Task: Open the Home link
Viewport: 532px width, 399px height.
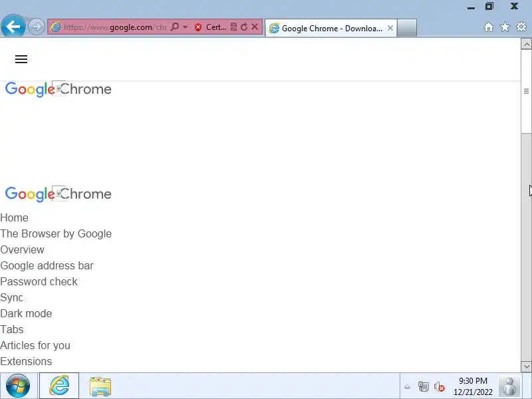Action: (14, 218)
